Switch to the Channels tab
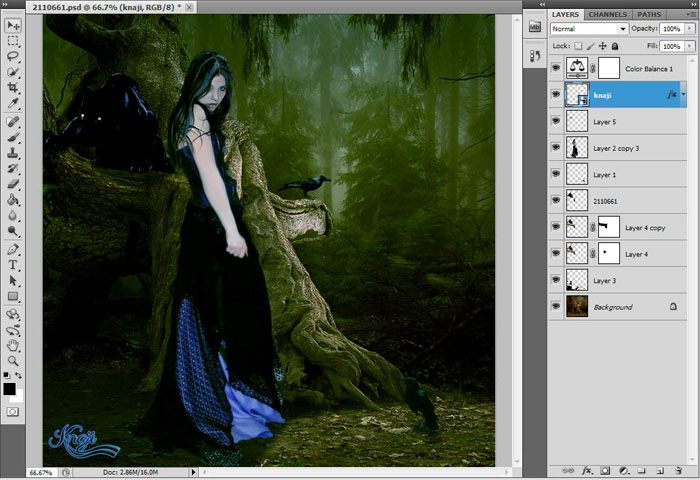This screenshot has height=480, width=700. (x=607, y=15)
